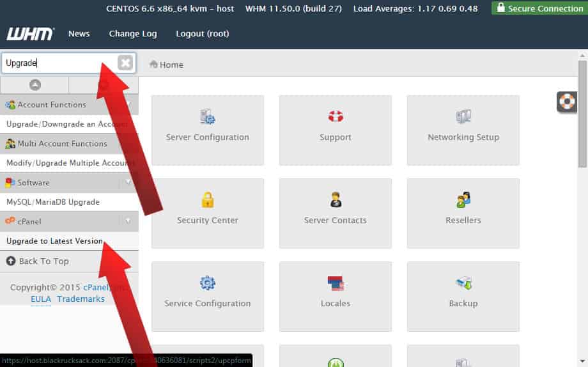Open the Change Log menu item
588x367 pixels.
[132, 33]
